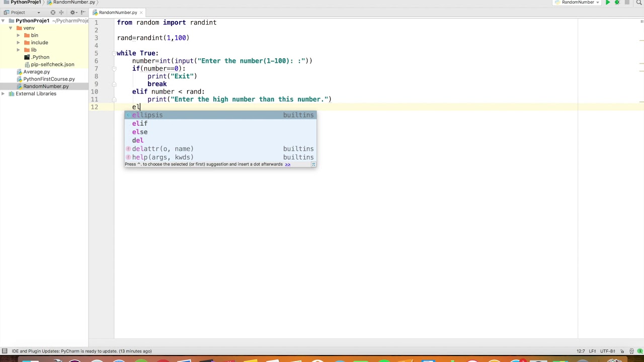Close the RandomNumber.py editor tab
This screenshot has width=644, height=362.
(141, 13)
